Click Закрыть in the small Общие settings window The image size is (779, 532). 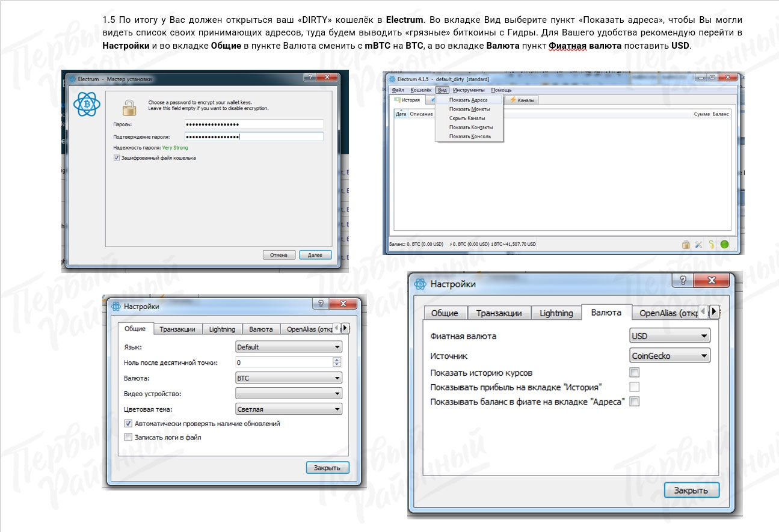pos(327,468)
